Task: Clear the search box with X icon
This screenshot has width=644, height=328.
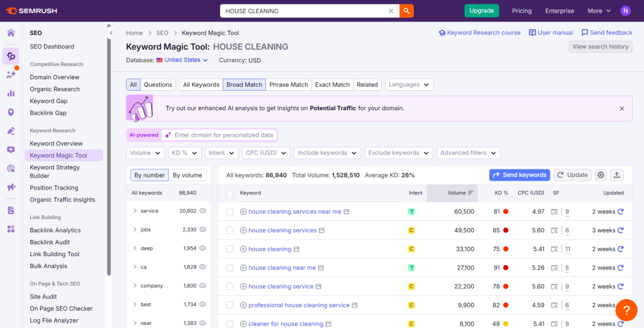Action: coord(391,11)
